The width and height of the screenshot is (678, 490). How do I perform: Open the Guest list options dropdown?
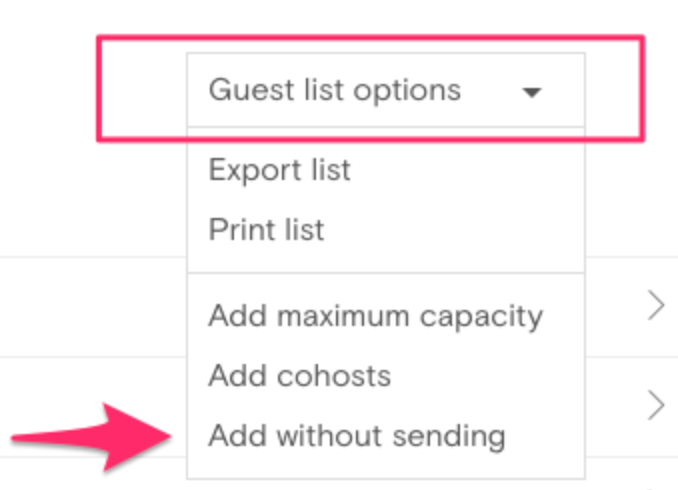pos(385,90)
